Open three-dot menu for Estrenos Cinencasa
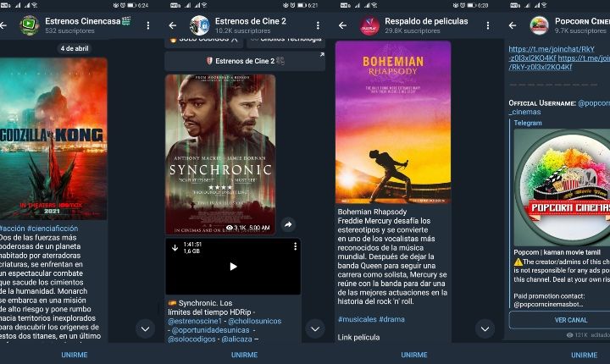 (147, 25)
